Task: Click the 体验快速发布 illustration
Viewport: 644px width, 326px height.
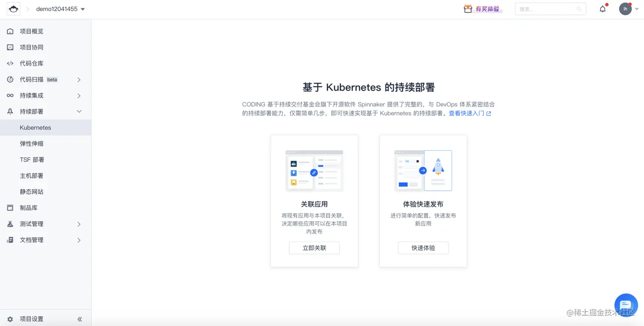Action: click(423, 170)
